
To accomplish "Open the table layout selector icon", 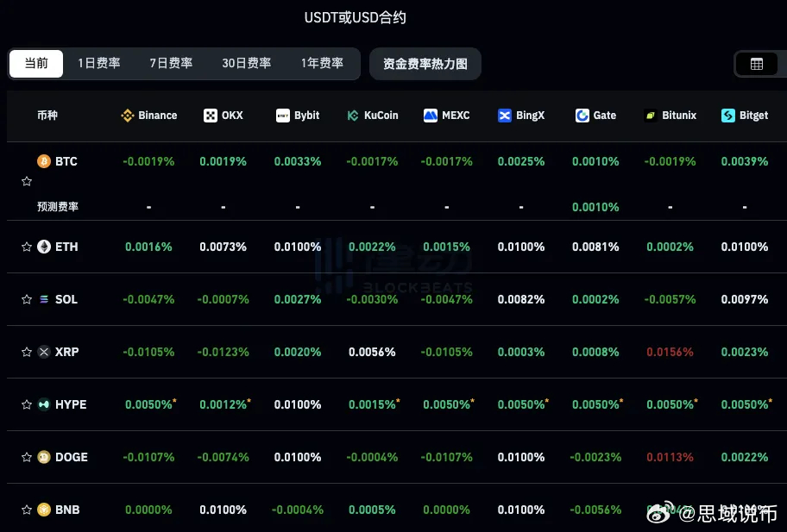I will tap(757, 63).
